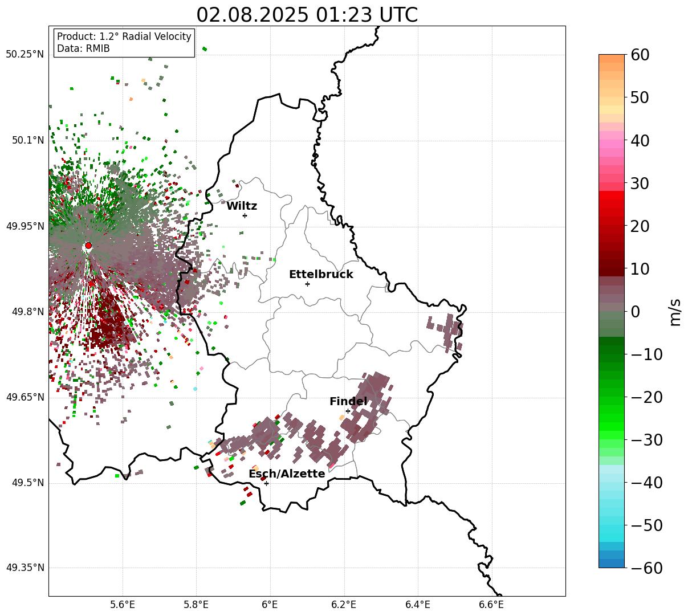Click the 49.5°N latitude label
This screenshot has width=688, height=616.
click(x=27, y=483)
